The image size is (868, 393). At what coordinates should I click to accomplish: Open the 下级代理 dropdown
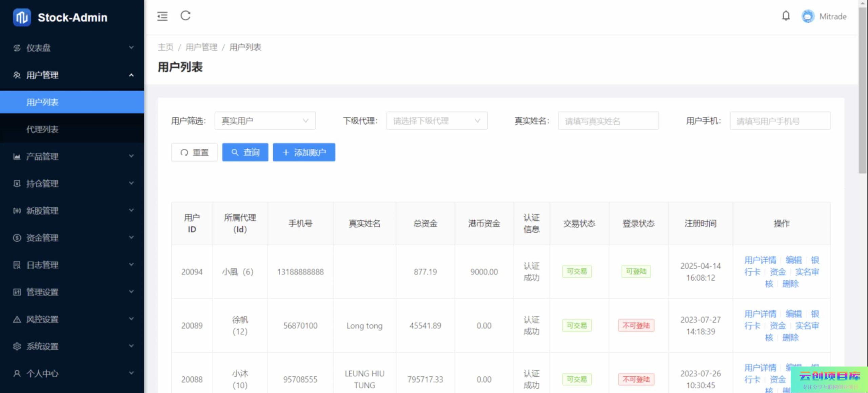pyautogui.click(x=436, y=121)
